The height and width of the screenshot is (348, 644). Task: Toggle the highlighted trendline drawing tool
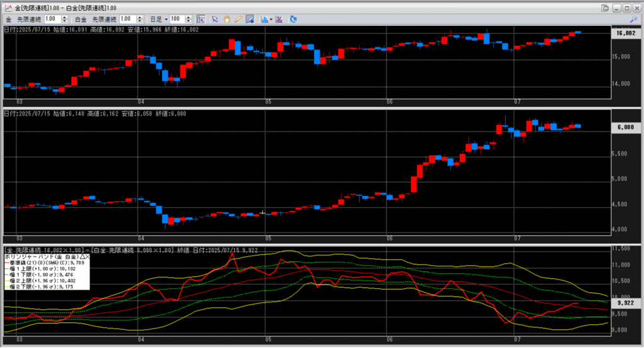[x=250, y=19]
